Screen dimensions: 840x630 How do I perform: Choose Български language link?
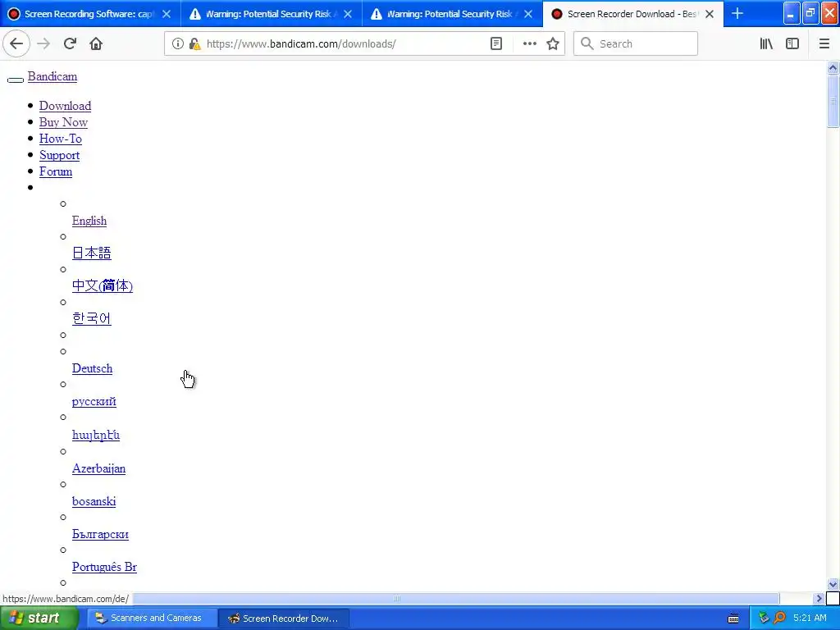point(100,534)
